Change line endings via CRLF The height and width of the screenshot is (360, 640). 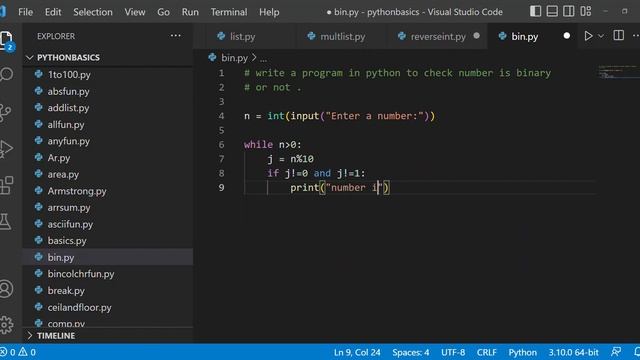point(487,352)
